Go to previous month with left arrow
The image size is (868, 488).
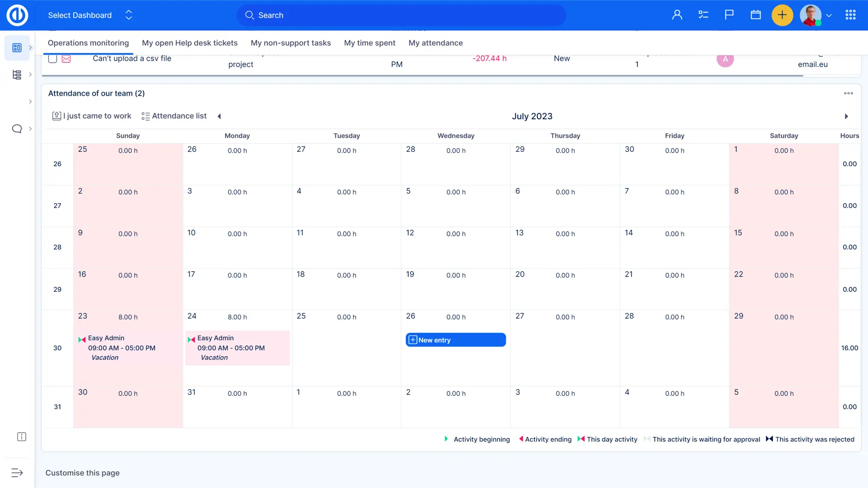pos(219,116)
